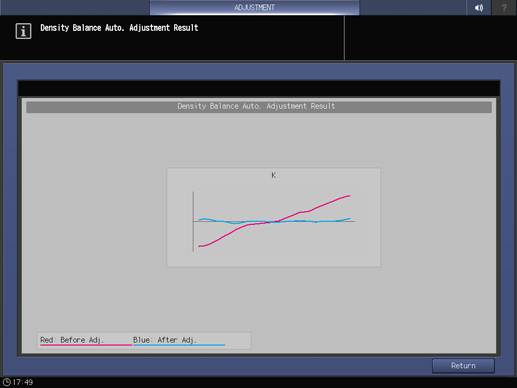
Task: Click the blue legend line under Blue
Action: (x=179, y=345)
